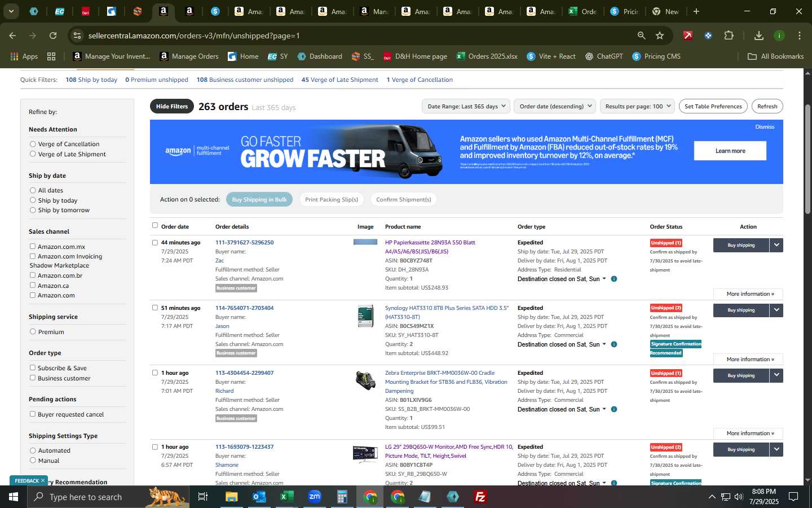The width and height of the screenshot is (812, 508).
Task: Check the Amazon.ca sales channel box
Action: coord(33,285)
